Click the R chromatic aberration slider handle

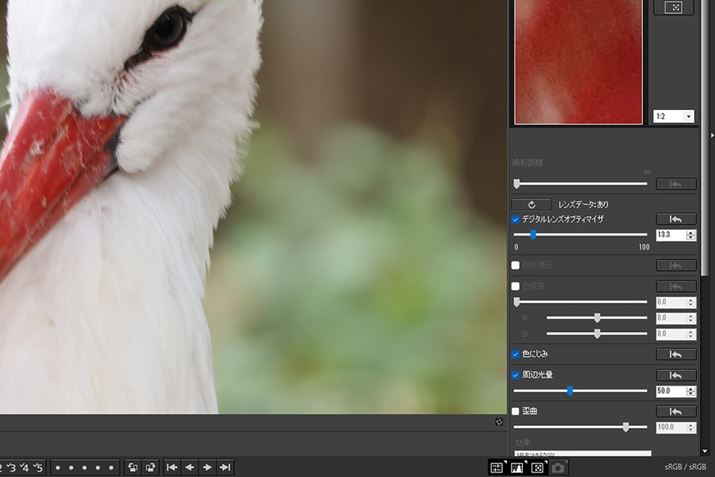point(597,318)
